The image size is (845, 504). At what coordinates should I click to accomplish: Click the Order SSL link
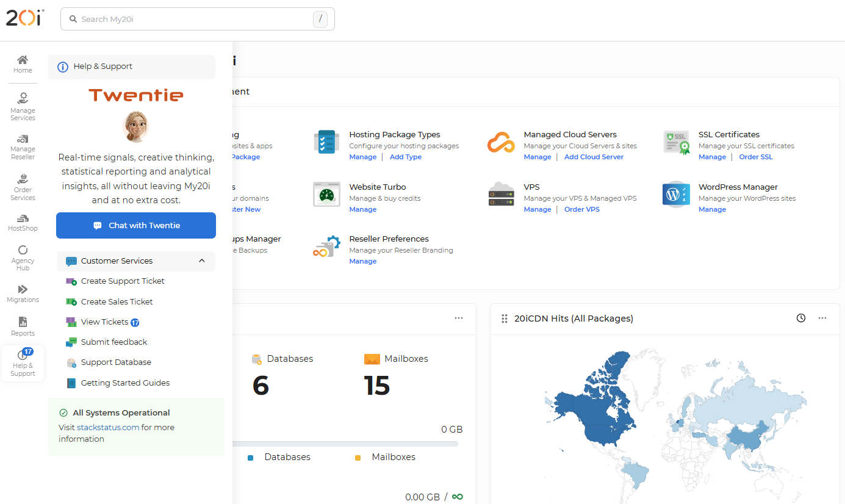756,157
